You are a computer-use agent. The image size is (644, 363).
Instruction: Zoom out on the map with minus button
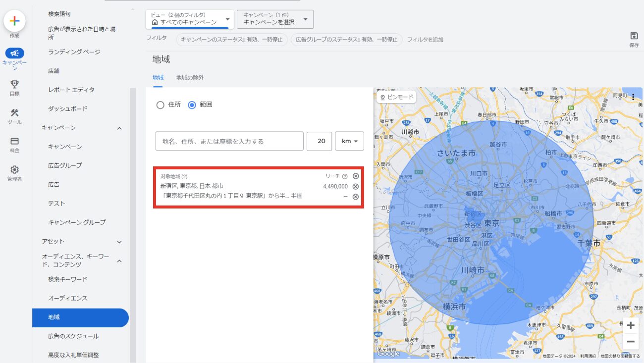(631, 342)
